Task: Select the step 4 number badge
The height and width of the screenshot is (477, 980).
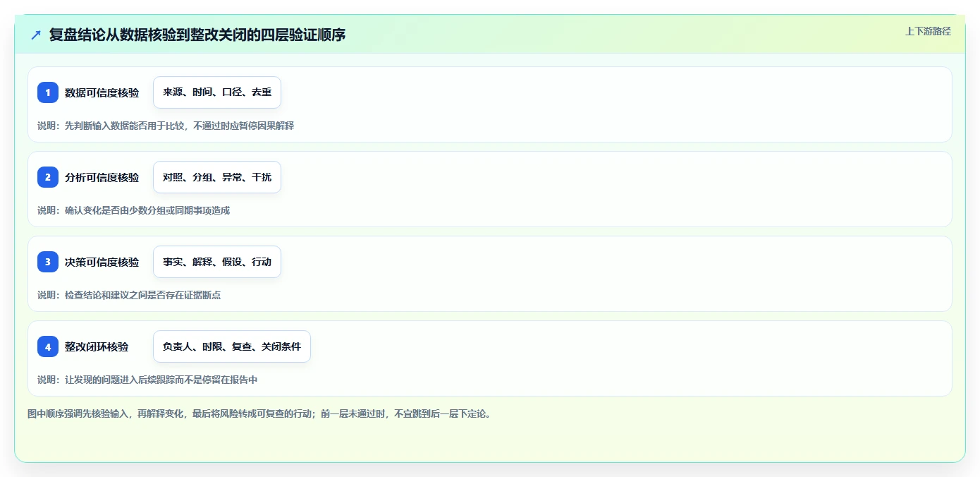Action: [48, 346]
